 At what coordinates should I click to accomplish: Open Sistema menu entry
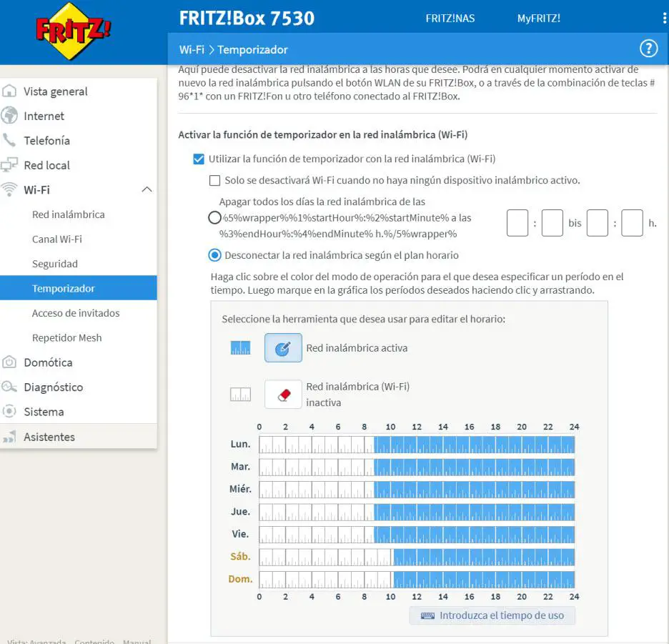click(44, 412)
